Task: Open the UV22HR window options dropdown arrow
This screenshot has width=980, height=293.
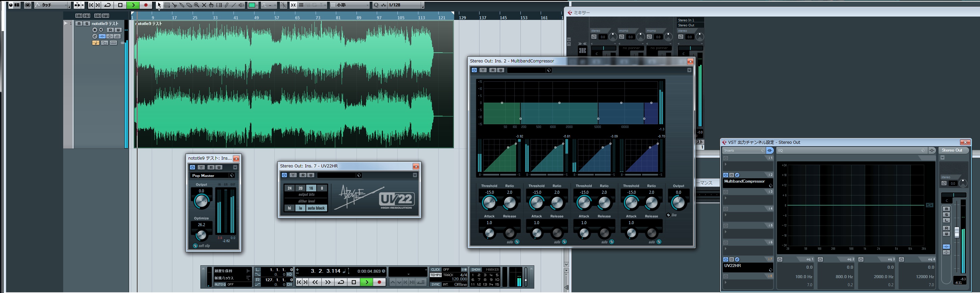Action: coord(415,175)
